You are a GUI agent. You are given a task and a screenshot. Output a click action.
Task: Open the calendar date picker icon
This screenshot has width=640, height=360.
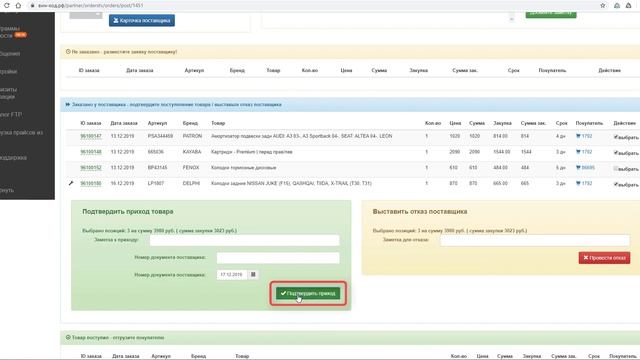pos(253,275)
